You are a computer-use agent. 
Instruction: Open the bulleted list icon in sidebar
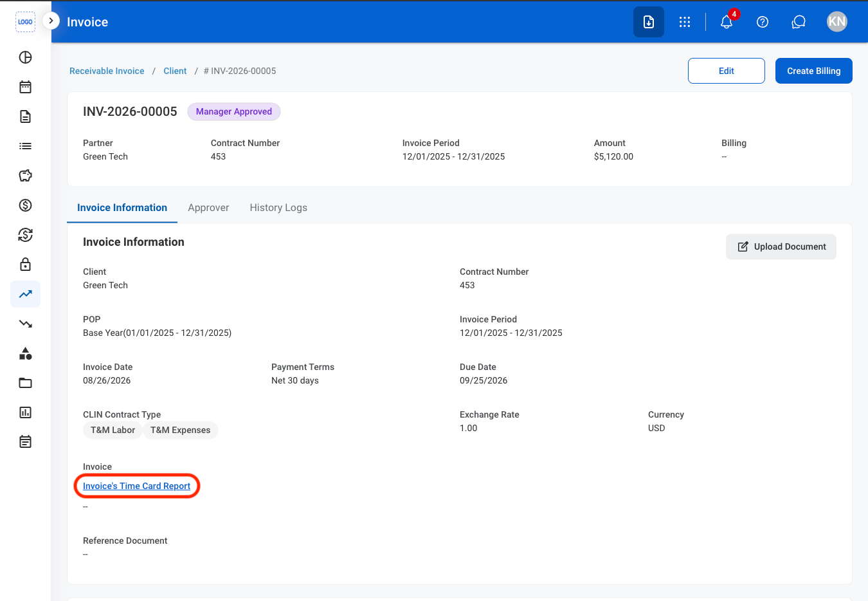26,146
